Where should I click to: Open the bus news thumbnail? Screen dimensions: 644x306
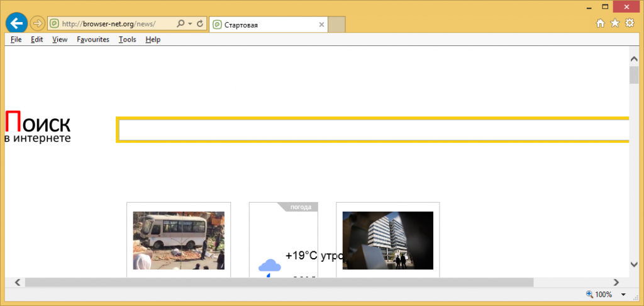[x=179, y=241]
